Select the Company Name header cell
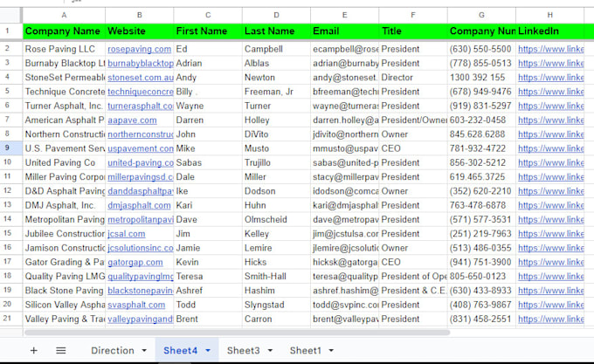The width and height of the screenshot is (594, 364). [x=64, y=31]
